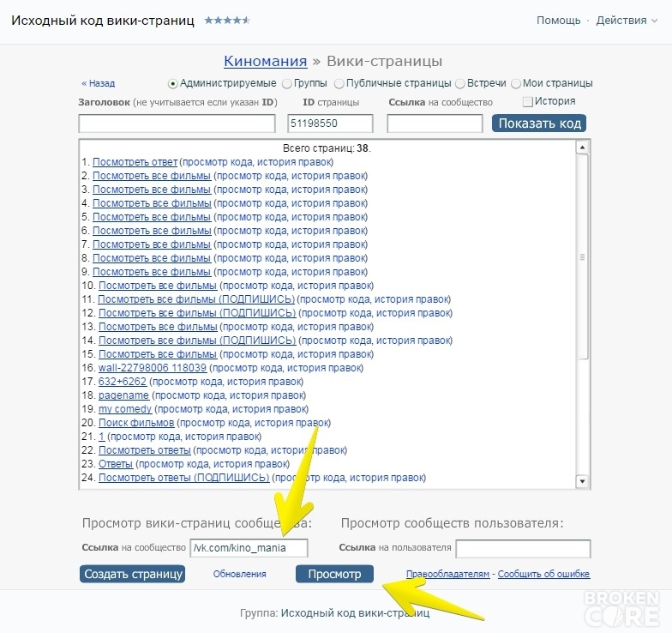Click the list scrollbar up arrow
Viewport: 672px width, 633px height.
[x=582, y=148]
